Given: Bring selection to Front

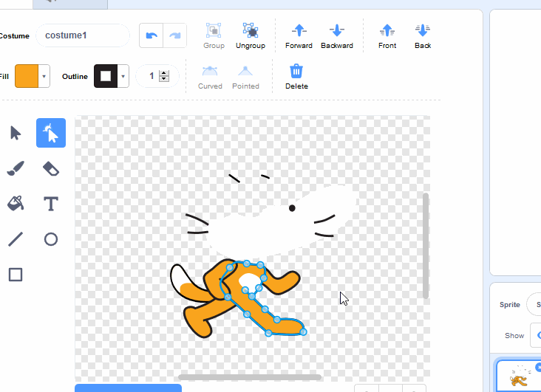Looking at the screenshot, I should [387, 36].
